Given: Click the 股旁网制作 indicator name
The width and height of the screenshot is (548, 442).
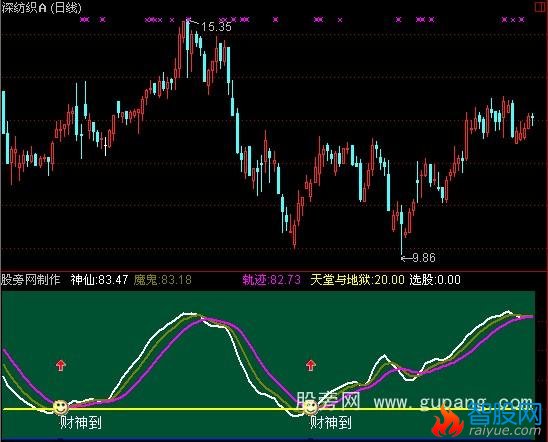Looking at the screenshot, I should coord(31,280).
